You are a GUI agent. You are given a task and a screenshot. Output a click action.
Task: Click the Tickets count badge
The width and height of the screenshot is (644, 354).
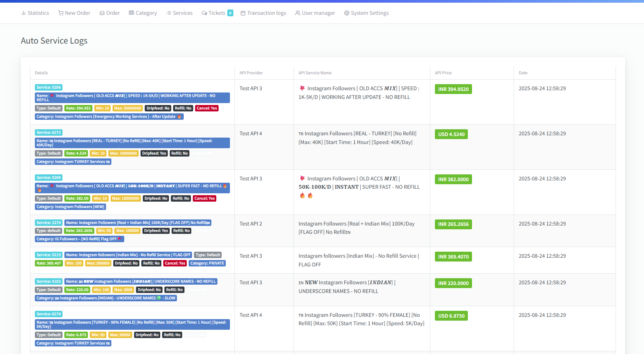[230, 13]
